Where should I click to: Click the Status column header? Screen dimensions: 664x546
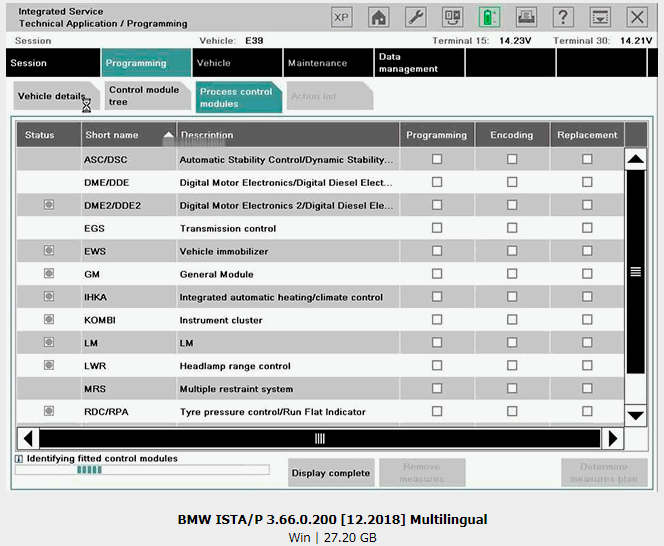49,135
